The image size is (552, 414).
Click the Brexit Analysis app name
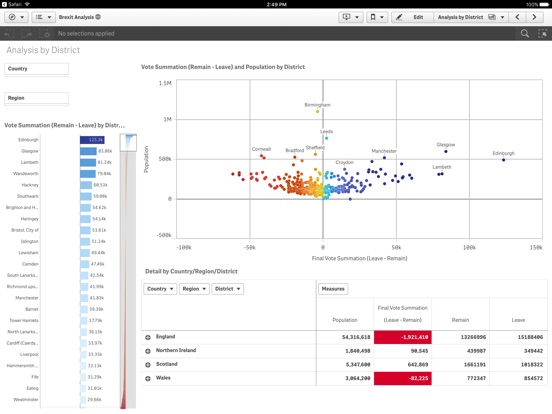[x=76, y=17]
